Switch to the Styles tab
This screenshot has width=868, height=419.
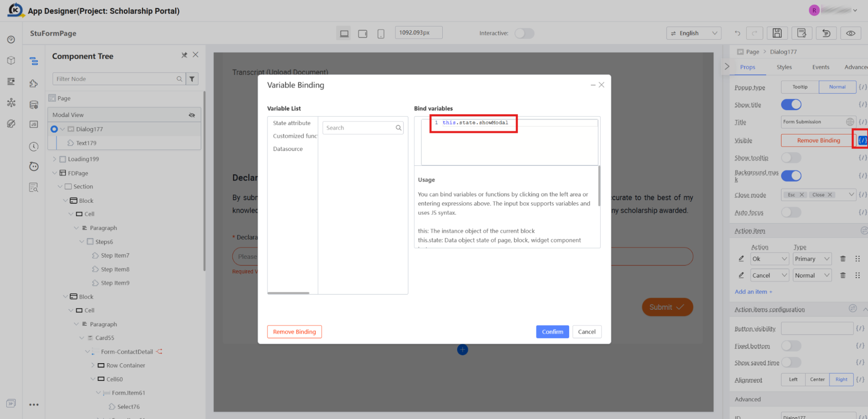click(784, 67)
